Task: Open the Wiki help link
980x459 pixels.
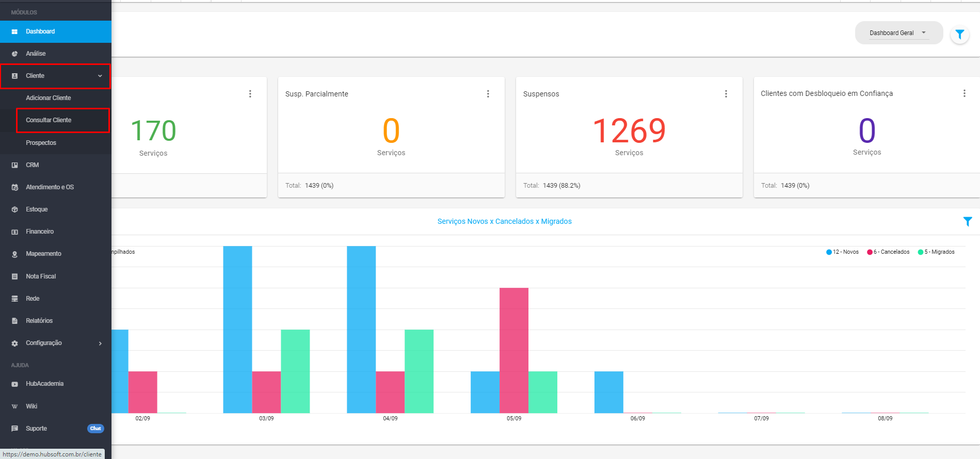Action: point(31,406)
